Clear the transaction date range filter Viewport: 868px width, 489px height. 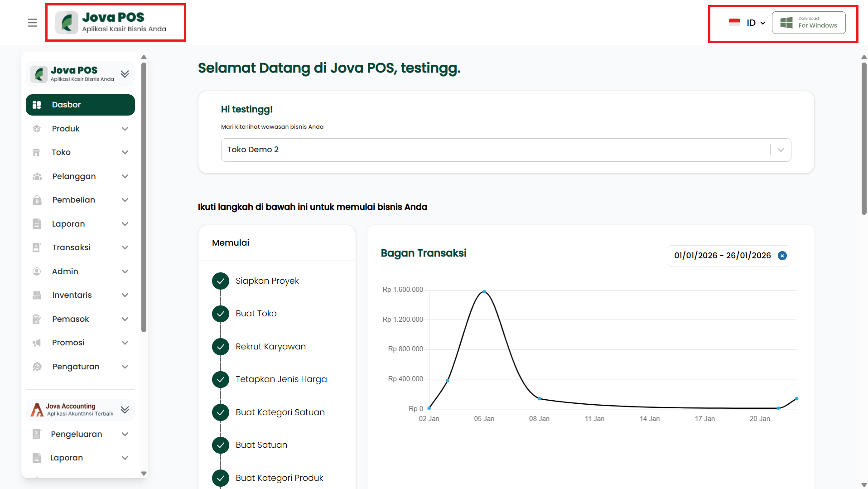point(782,256)
